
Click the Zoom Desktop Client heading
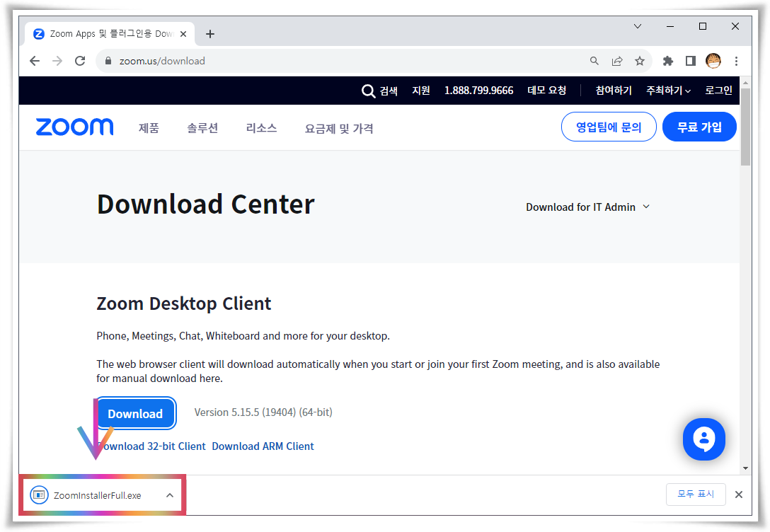pos(184,303)
